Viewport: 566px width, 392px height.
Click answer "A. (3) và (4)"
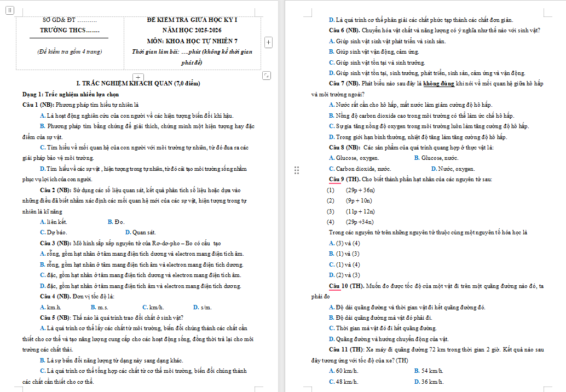click(x=345, y=243)
